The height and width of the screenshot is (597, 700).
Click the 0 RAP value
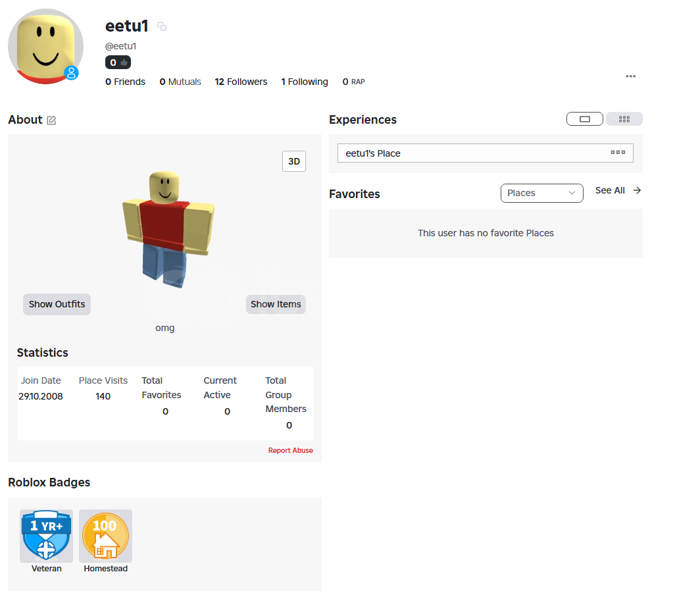click(x=353, y=82)
